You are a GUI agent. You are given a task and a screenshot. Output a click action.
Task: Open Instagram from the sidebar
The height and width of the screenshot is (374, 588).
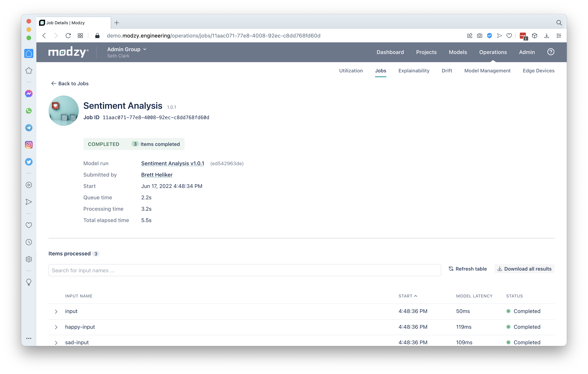29,145
